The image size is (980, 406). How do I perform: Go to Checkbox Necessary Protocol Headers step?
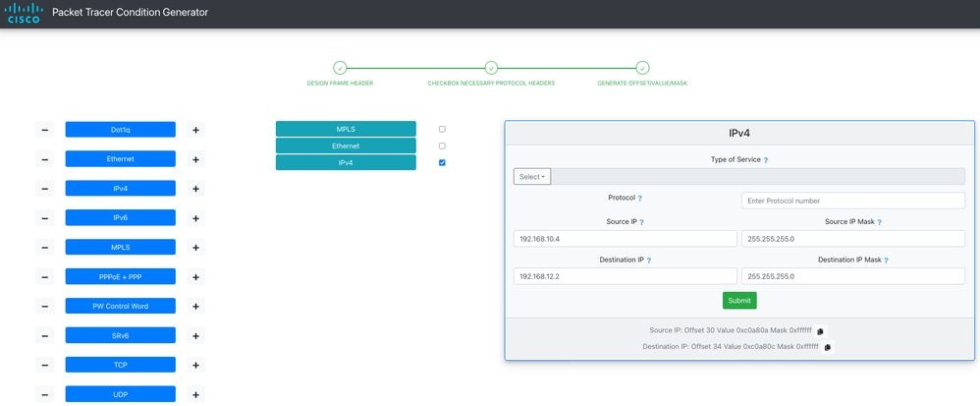pos(491,68)
